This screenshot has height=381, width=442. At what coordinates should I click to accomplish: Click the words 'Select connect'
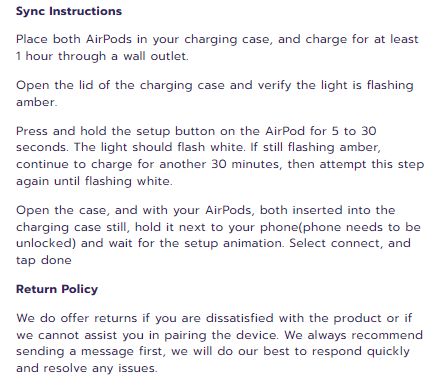tap(336, 243)
